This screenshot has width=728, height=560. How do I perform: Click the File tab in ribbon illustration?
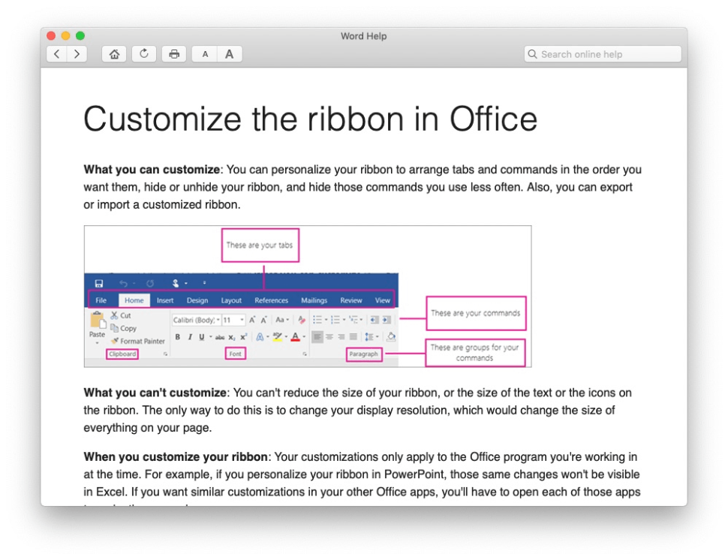tap(101, 300)
